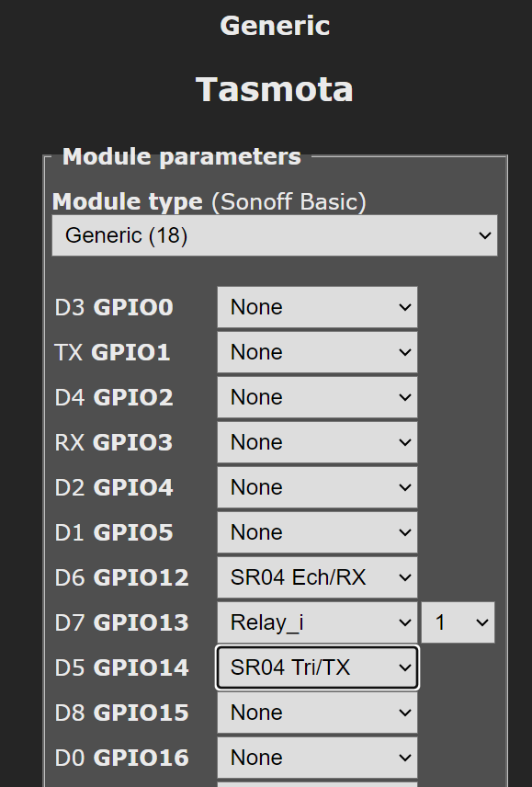This screenshot has width=532, height=787.
Task: Open the Module type dropdown showing Generic (18)
Action: (275, 235)
